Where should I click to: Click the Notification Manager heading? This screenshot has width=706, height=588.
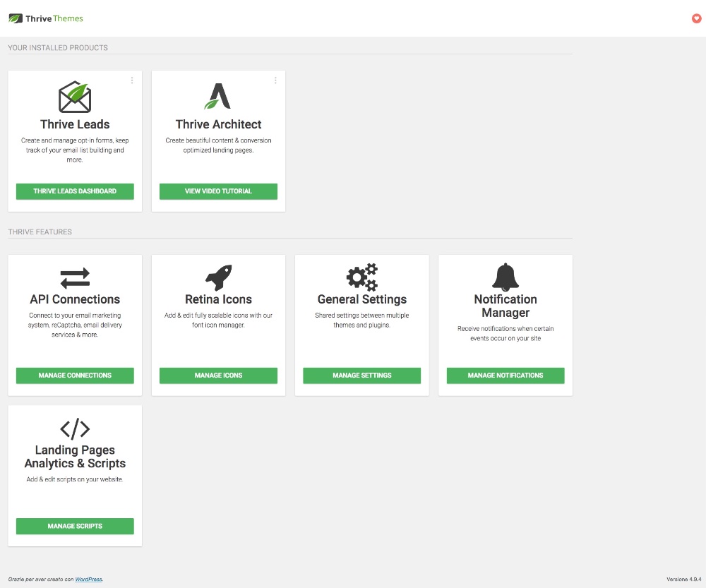tap(505, 306)
